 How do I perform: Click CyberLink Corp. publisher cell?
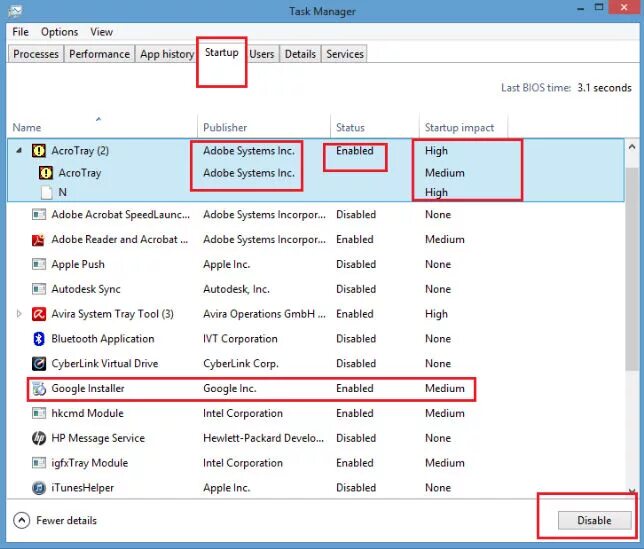[241, 363]
